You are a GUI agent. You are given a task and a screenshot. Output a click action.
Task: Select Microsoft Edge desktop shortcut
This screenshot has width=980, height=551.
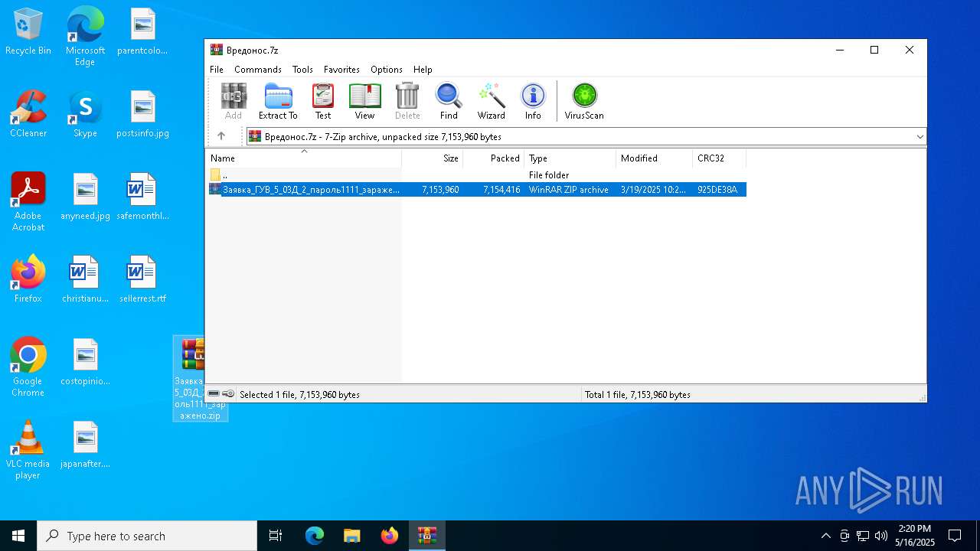[85, 36]
